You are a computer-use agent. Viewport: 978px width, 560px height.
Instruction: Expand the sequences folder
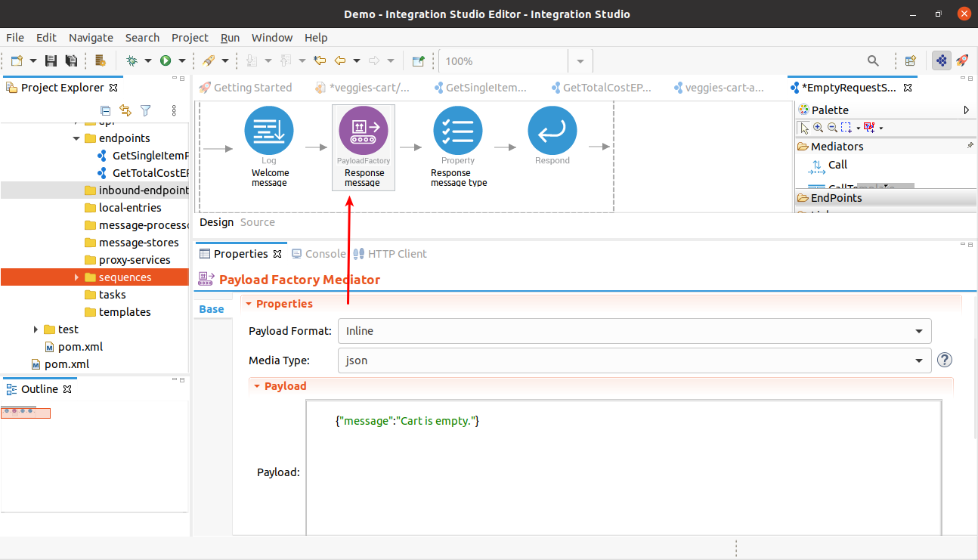coord(76,277)
